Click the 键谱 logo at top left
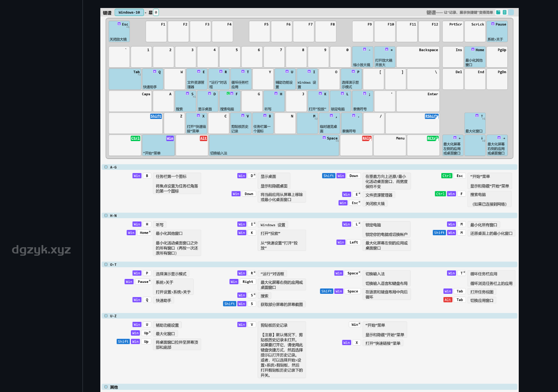 pyautogui.click(x=107, y=13)
